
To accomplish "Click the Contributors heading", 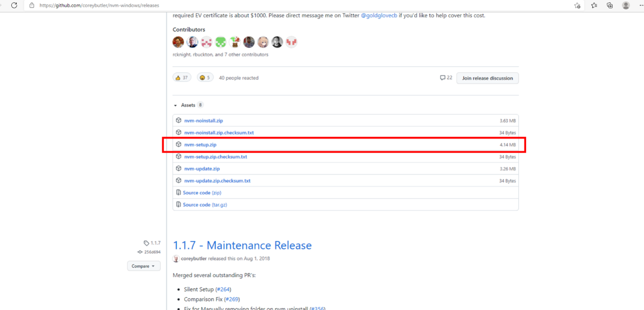I will coord(189,29).
